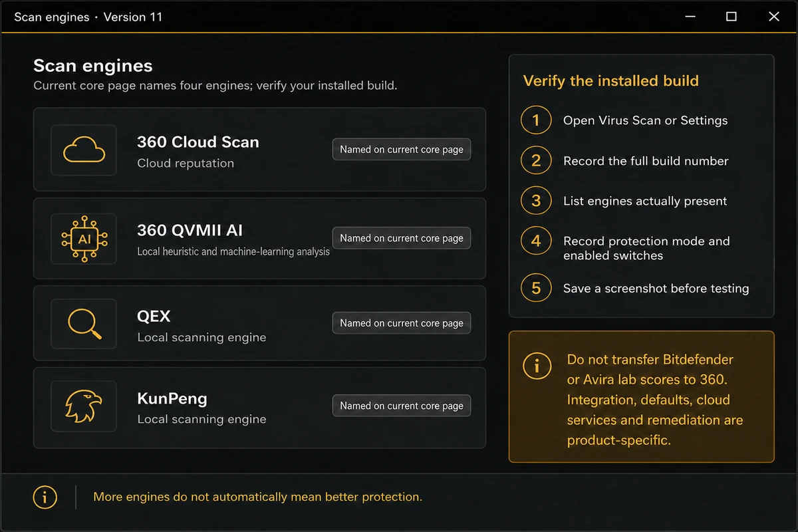Click the info icon in the Bitdefender warning box
798x532 pixels.
[537, 366]
